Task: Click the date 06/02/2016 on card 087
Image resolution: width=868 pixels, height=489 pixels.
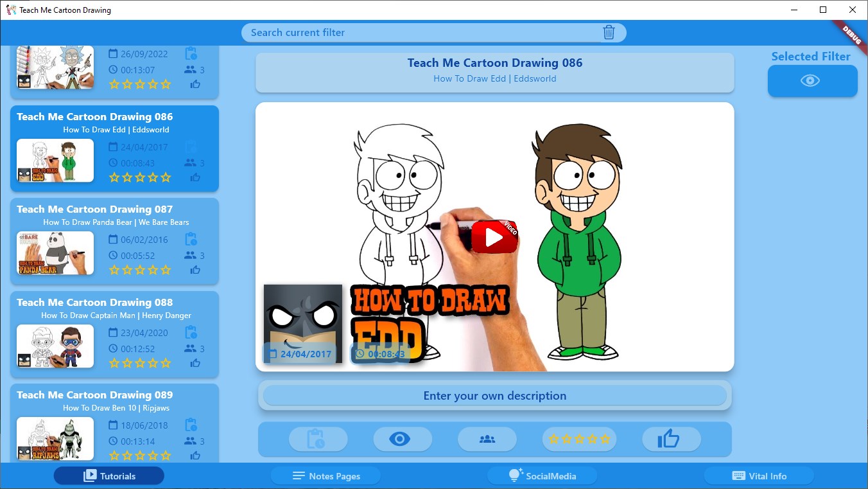Action: click(x=144, y=240)
